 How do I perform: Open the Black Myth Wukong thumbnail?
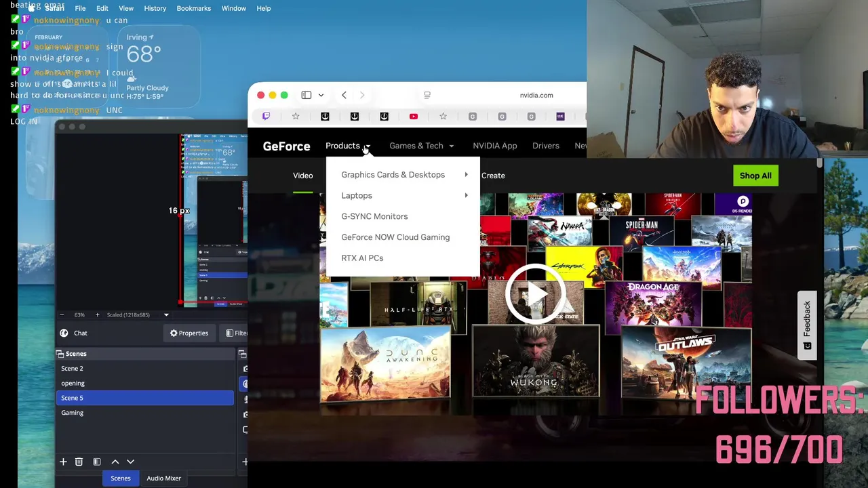point(536,361)
